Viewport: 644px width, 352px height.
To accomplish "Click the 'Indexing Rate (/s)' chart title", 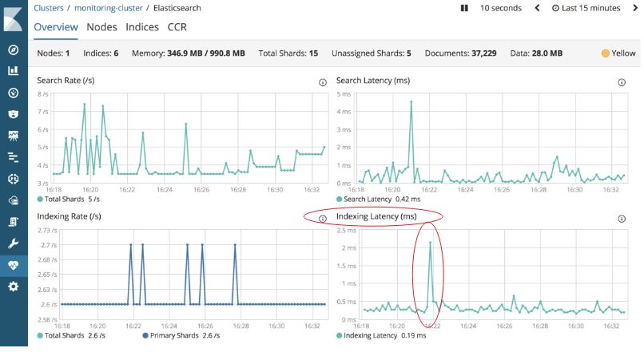I will [x=69, y=216].
